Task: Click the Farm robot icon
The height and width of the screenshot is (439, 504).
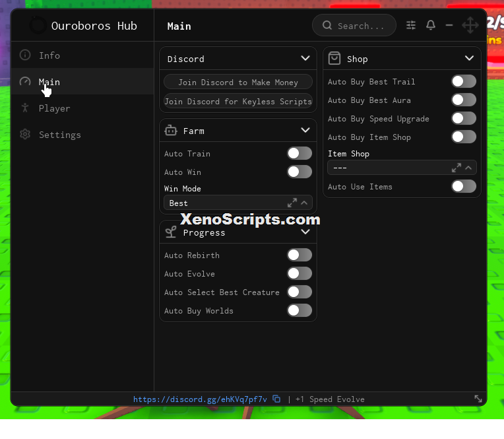Action: 171,131
